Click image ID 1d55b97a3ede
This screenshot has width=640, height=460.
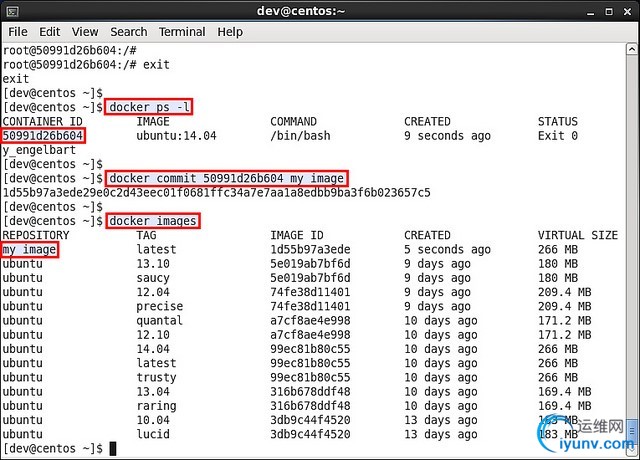310,249
